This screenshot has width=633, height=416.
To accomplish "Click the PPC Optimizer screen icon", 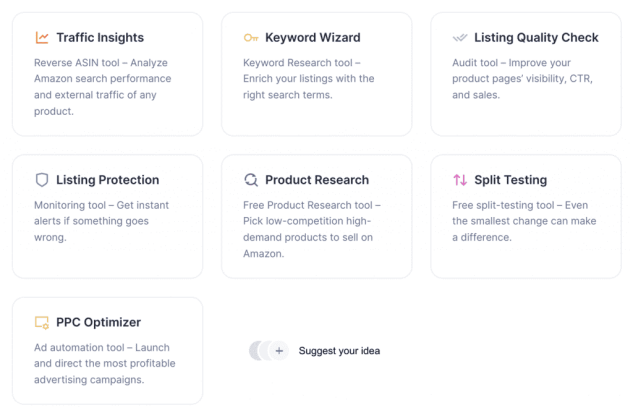I will coord(42,322).
